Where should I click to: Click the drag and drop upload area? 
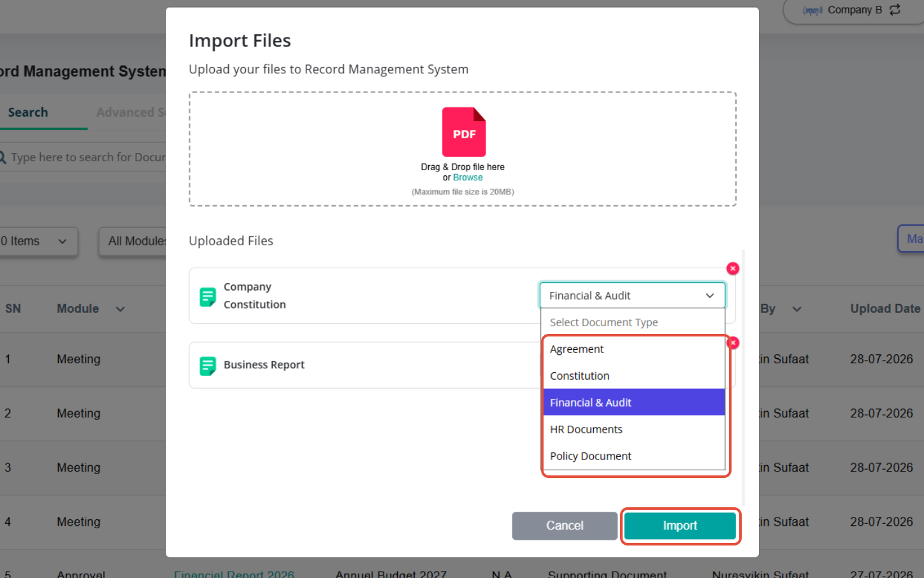point(463,149)
